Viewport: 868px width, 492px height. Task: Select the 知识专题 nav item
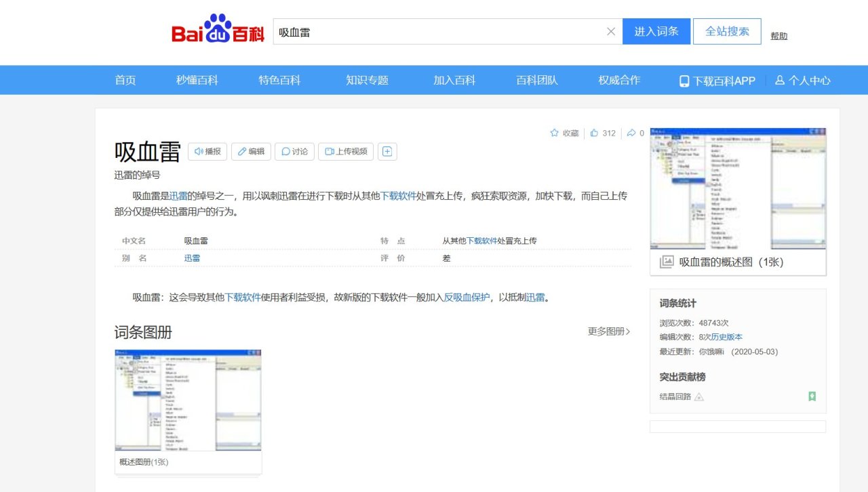coord(367,80)
